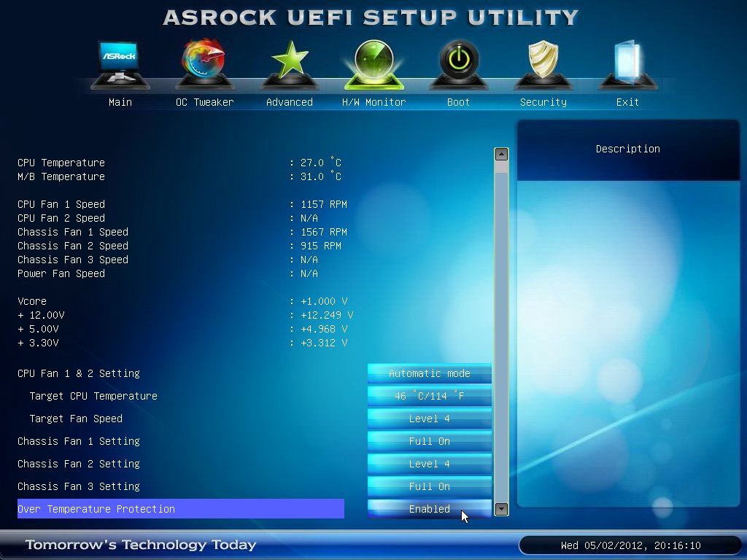Select the CPU Fan 1 & 2 Setting label
The width and height of the screenshot is (747, 560).
pos(79,373)
